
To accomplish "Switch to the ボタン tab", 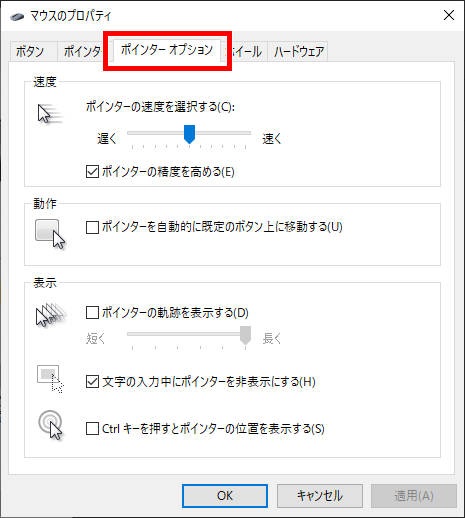I will pyautogui.click(x=30, y=52).
